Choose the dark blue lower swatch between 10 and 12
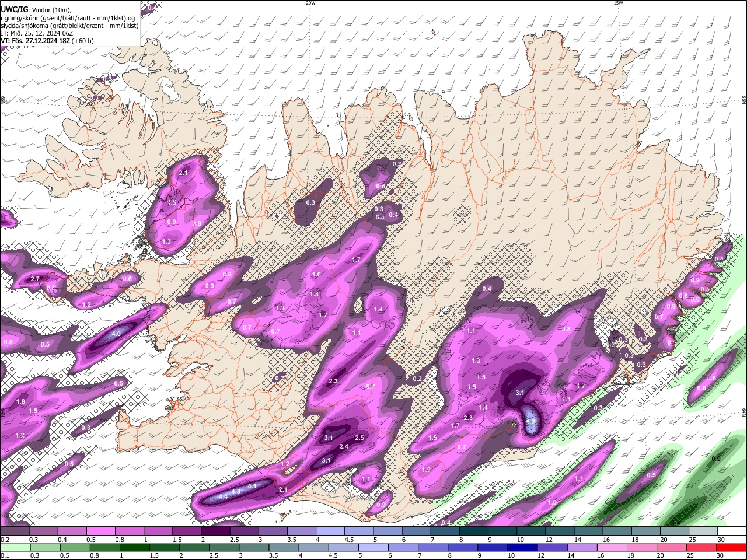 [522, 547]
